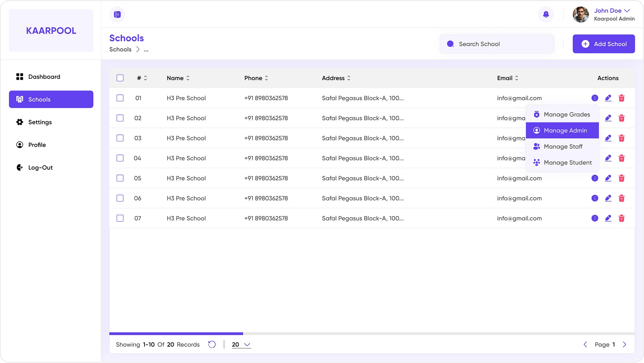Click the search magnifier in Search School
The image size is (644, 363).
point(450,44)
